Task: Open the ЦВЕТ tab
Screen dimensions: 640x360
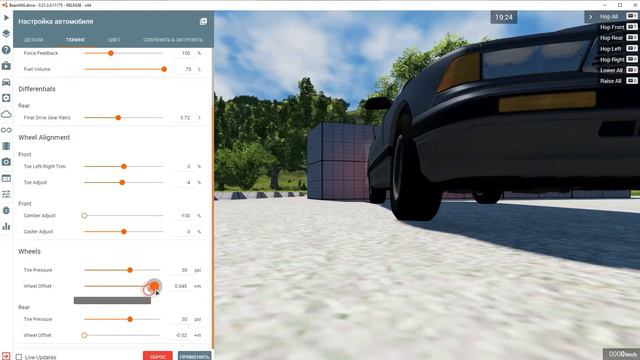Action: pyautogui.click(x=114, y=40)
